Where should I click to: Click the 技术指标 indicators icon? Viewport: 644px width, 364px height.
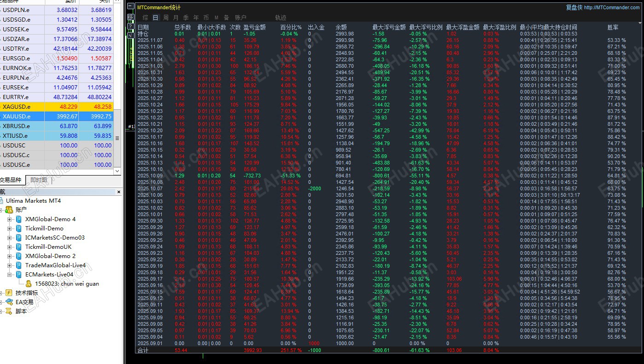[9, 293]
